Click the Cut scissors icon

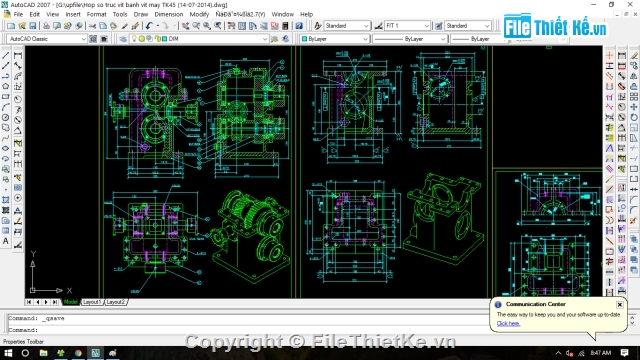[92, 26]
